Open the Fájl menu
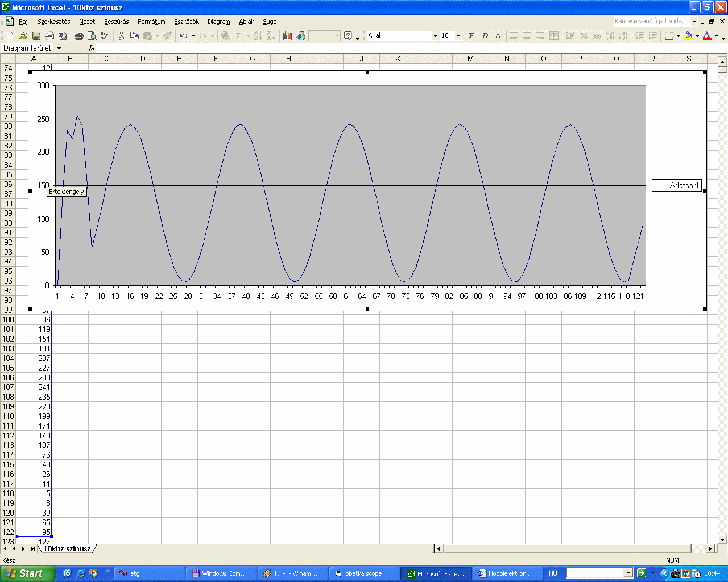 tap(24, 22)
